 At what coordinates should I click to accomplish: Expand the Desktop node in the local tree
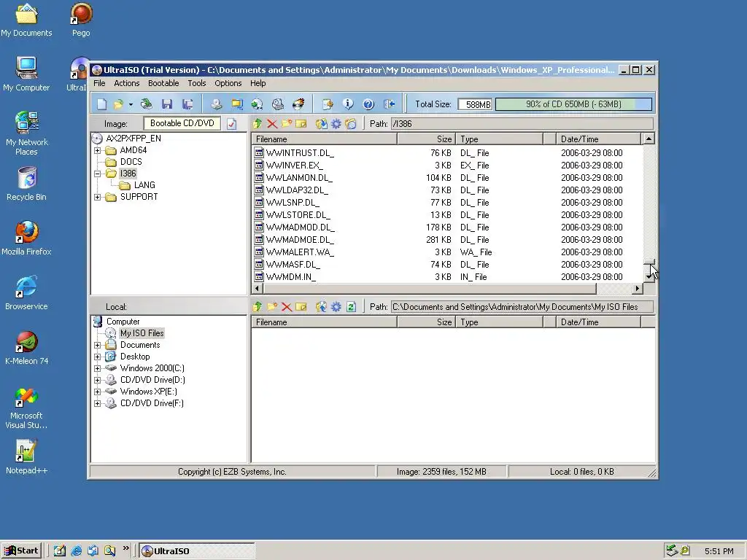pyautogui.click(x=98, y=357)
